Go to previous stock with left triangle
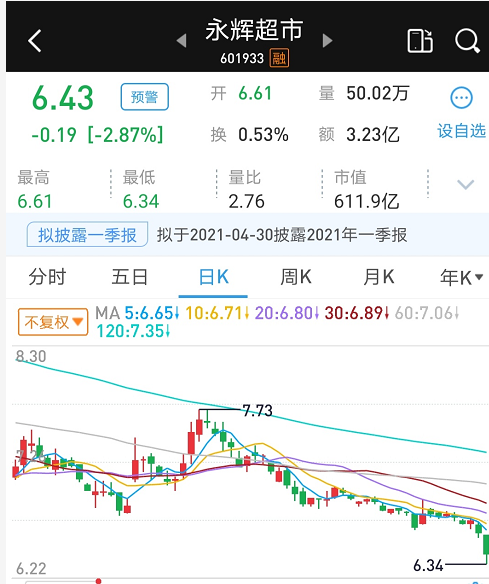The image size is (489, 584). [x=181, y=41]
